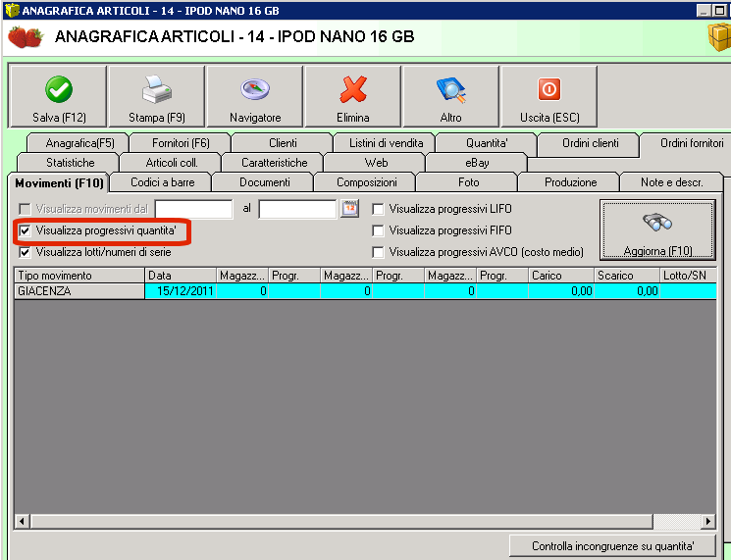Click the Tipo movimento column header

point(79,276)
